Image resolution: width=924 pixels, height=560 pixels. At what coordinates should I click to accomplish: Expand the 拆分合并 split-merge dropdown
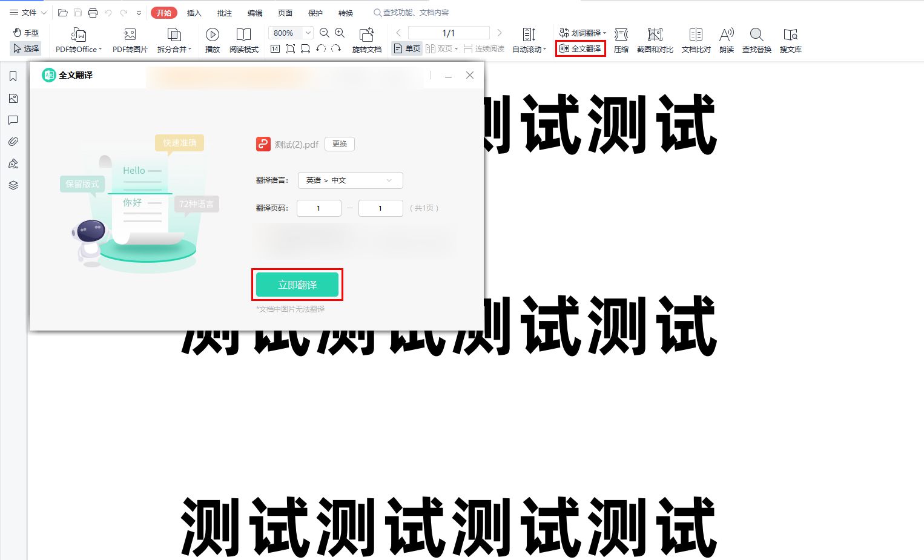tap(174, 39)
